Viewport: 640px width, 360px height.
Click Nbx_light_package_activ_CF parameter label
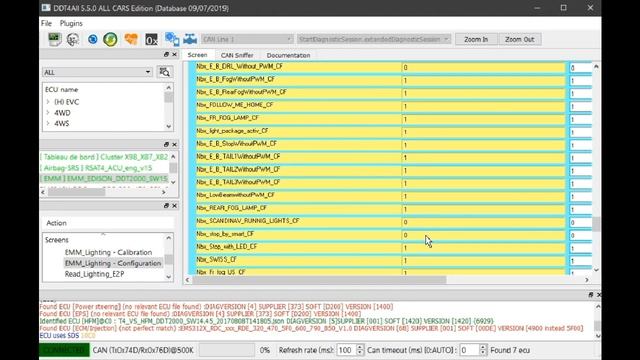coord(232,131)
